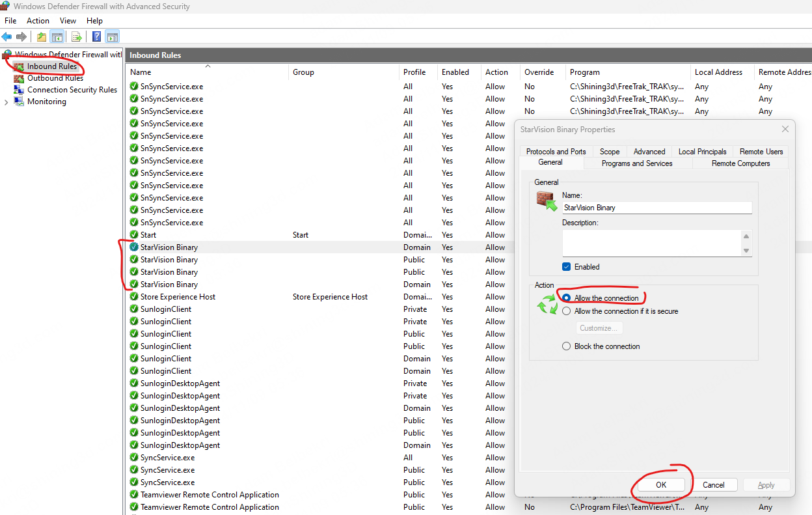Choose the 'Block the connection' option
This screenshot has height=515, width=812.
coord(567,346)
